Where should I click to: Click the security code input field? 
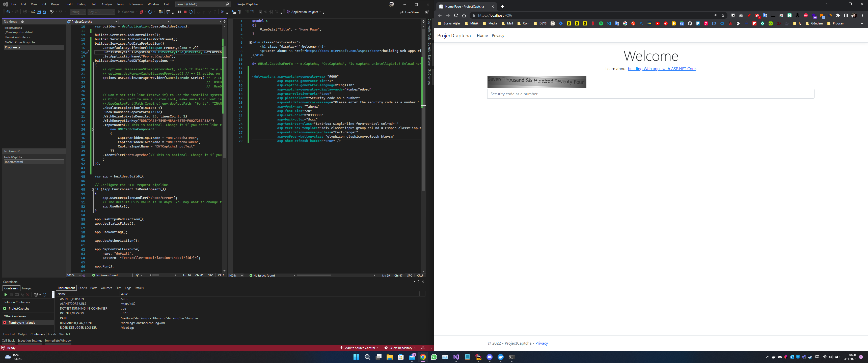650,94
